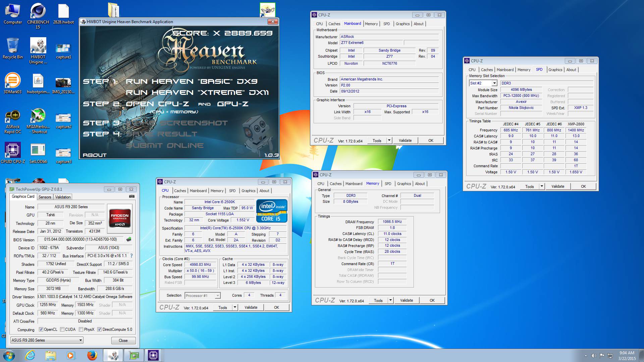Switch to the CPU-Z taskbar button
644x362 pixels.
(153, 355)
